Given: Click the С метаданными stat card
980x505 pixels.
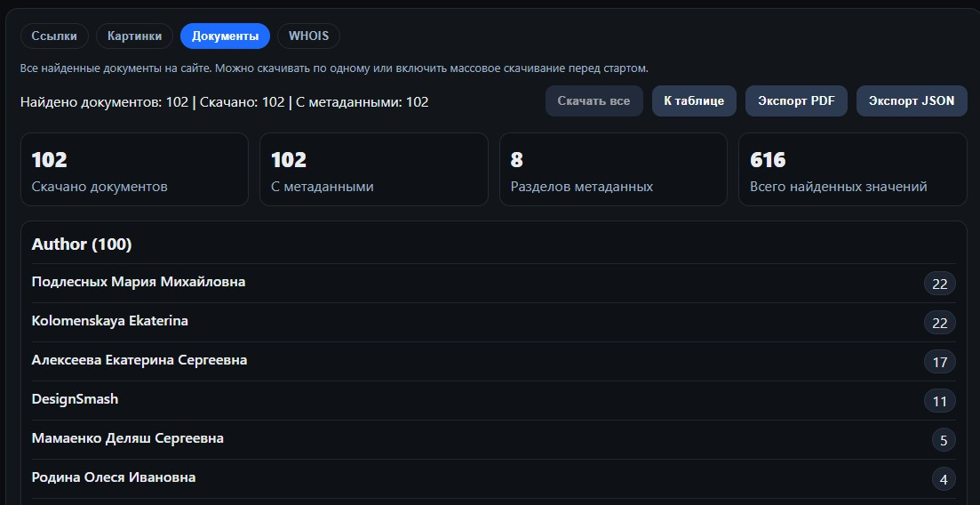Looking at the screenshot, I should point(374,170).
